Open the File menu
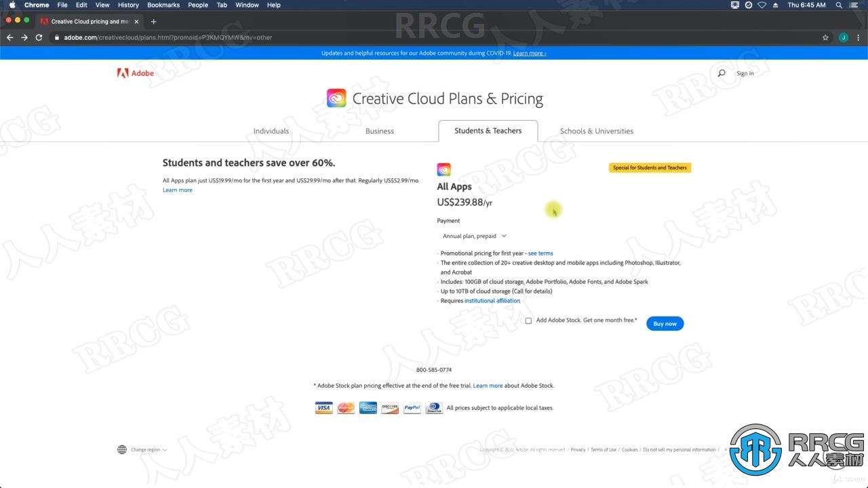The height and width of the screenshot is (488, 868). click(x=62, y=5)
